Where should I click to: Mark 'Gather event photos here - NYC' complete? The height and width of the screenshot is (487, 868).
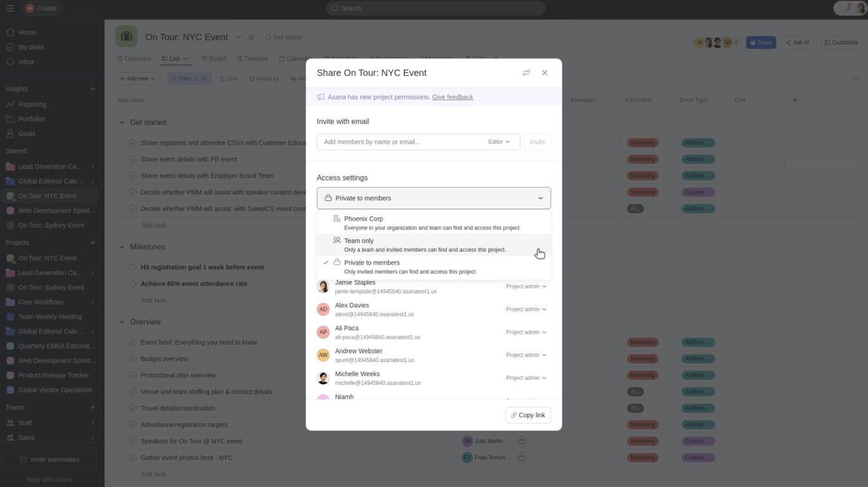[133, 458]
